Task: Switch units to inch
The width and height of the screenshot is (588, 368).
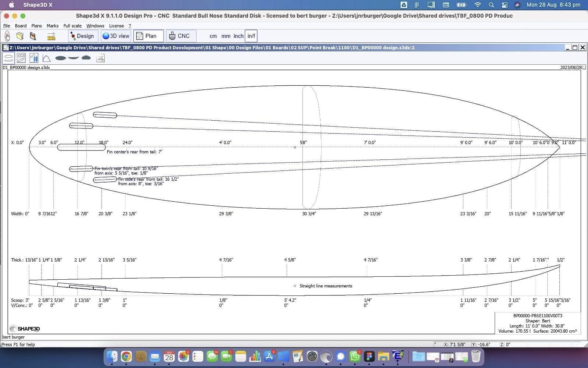Action: 239,36
